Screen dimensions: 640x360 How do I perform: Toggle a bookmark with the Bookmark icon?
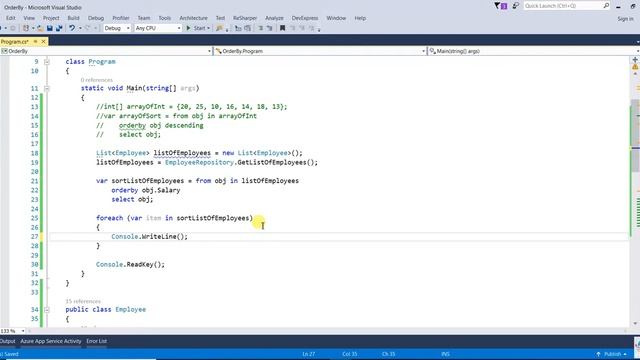pos(282,28)
